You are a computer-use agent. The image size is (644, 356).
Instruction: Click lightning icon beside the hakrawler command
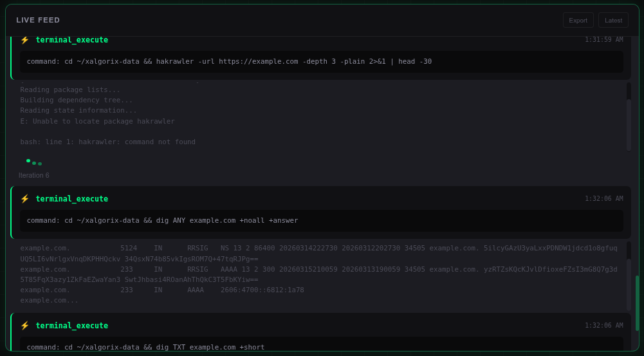coord(25,40)
